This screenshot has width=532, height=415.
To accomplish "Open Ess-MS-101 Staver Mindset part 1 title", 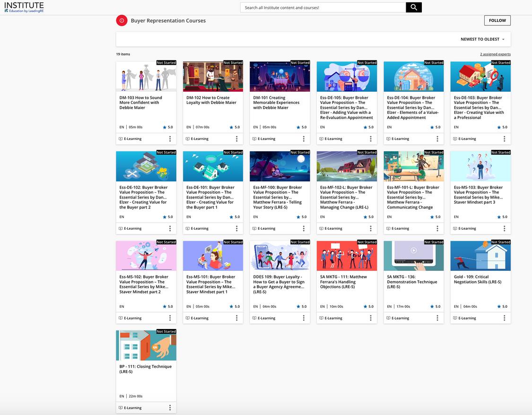I will pos(211,284).
